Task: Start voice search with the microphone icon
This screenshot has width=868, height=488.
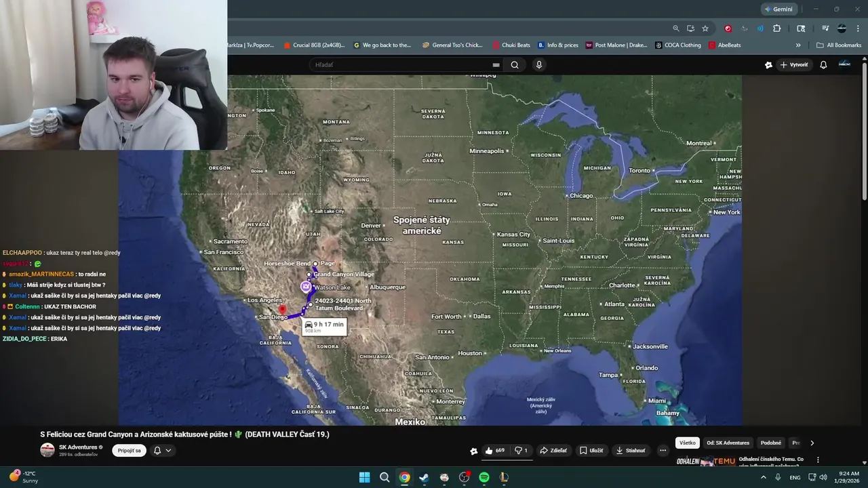Action: [x=538, y=65]
